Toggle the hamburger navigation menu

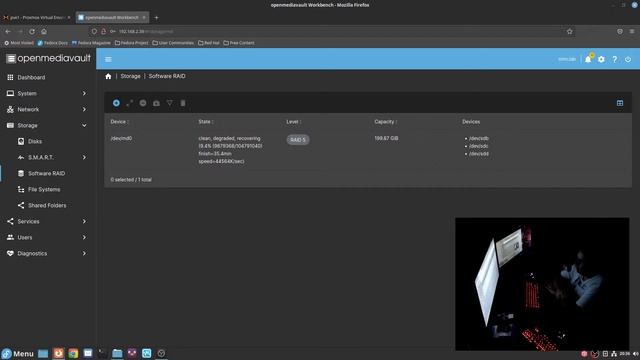(108, 59)
